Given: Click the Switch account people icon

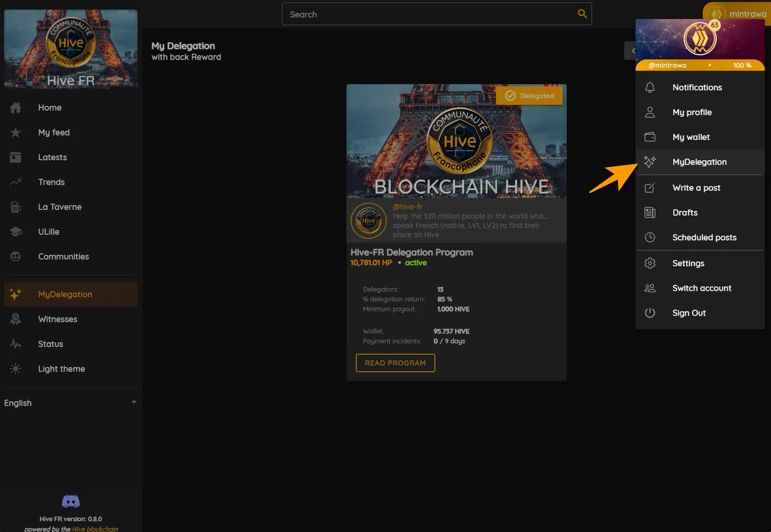Looking at the screenshot, I should [650, 288].
